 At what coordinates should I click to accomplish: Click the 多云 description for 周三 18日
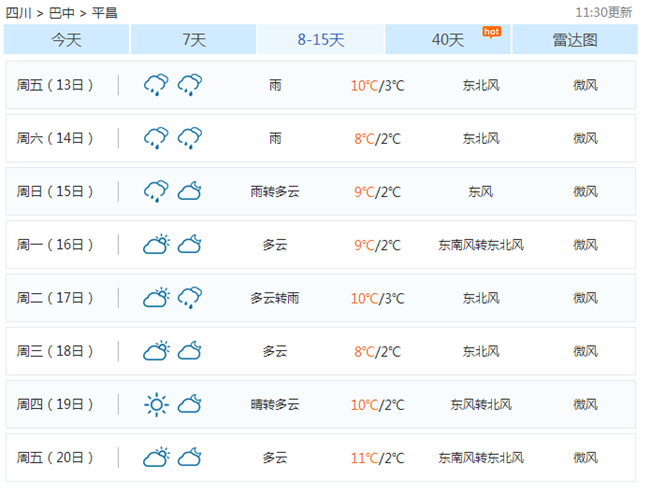coord(275,352)
